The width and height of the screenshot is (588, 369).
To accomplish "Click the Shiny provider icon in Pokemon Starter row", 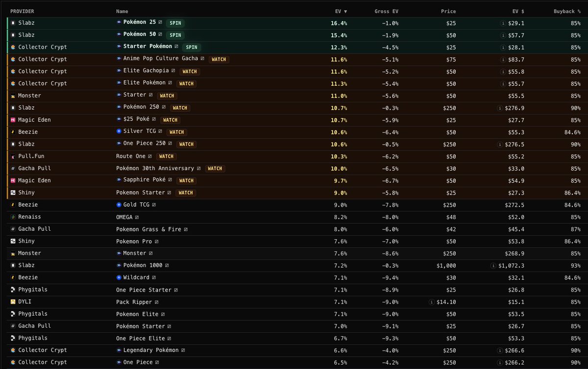I will tap(13, 193).
